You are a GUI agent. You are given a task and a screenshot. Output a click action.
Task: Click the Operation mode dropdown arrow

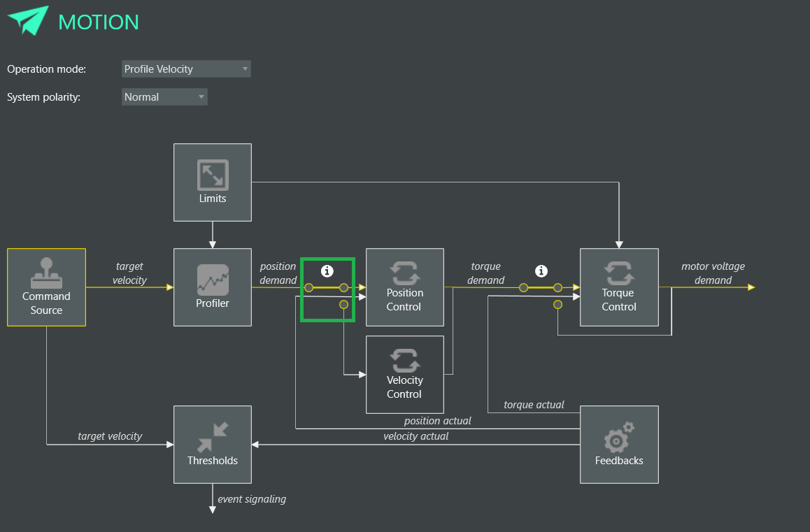point(245,69)
